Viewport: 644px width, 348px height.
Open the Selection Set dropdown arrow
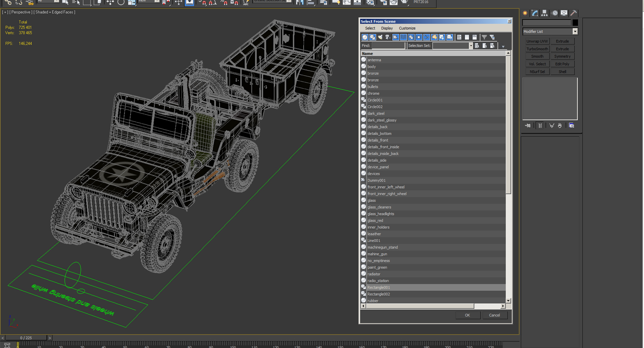[x=471, y=46]
